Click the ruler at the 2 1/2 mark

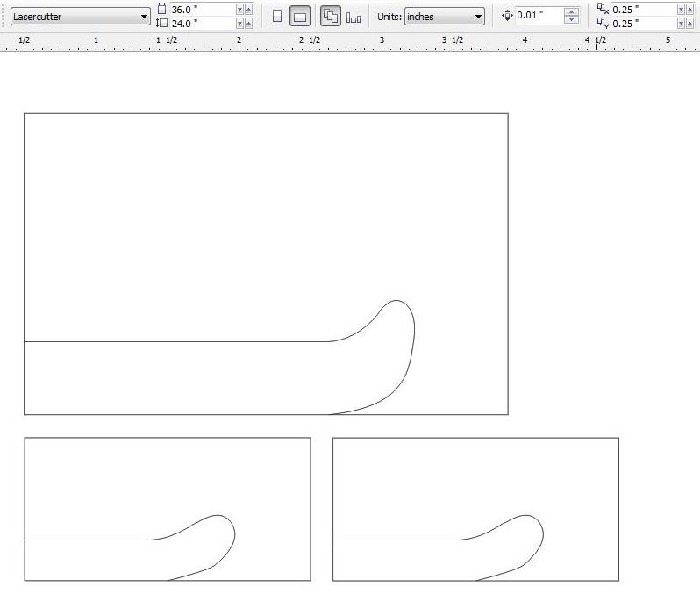310,42
